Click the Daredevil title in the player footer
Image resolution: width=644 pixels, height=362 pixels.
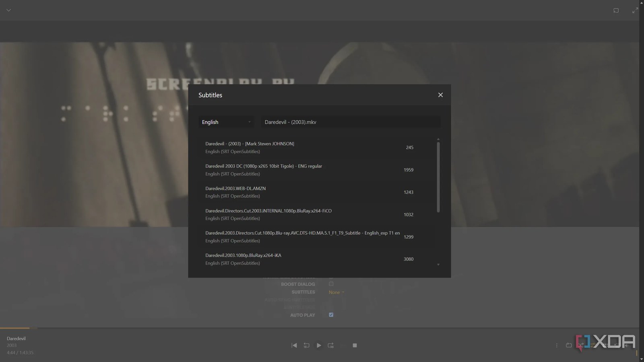[16, 339]
